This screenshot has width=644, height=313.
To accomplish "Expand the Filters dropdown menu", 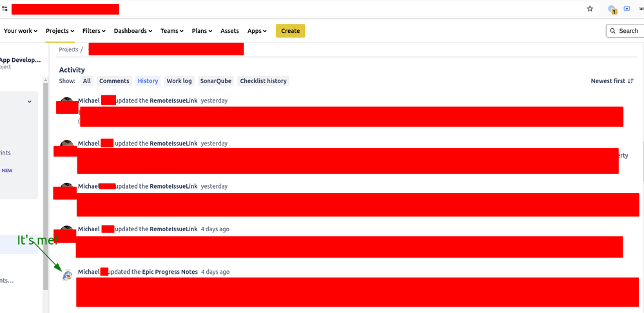I will pos(94,31).
